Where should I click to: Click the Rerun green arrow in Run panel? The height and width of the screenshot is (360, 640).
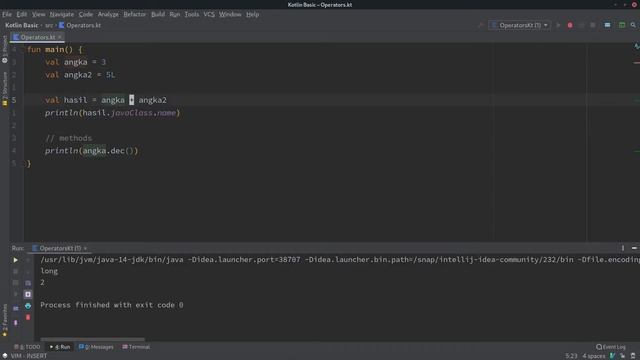(x=16, y=260)
